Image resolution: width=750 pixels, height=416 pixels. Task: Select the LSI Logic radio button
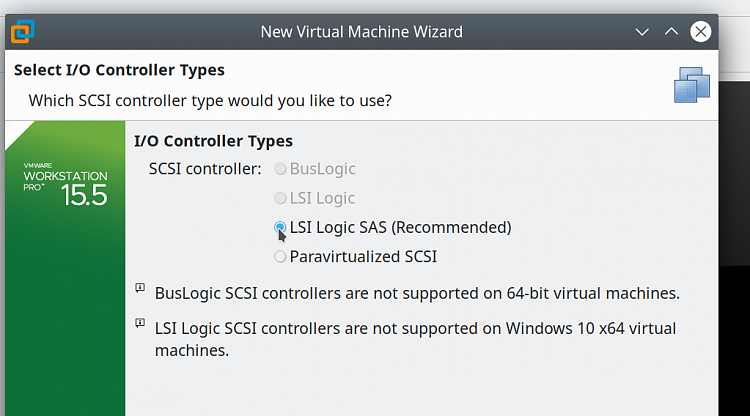[x=280, y=198]
